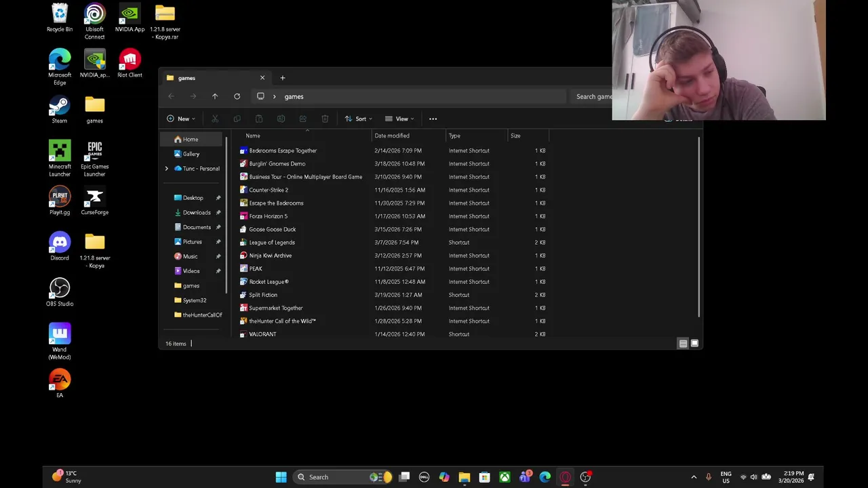Select the Microsoft Edge desktop shortcut
This screenshot has width=868, height=488.
tap(60, 67)
